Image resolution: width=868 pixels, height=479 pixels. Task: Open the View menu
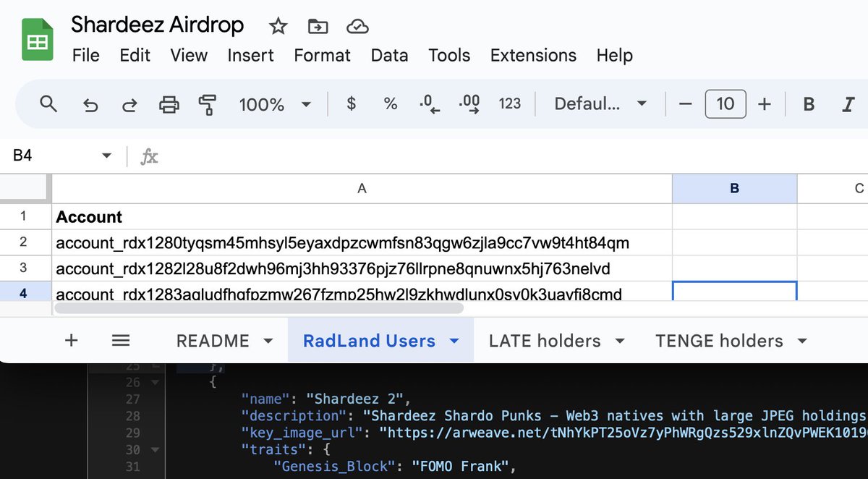tap(189, 56)
